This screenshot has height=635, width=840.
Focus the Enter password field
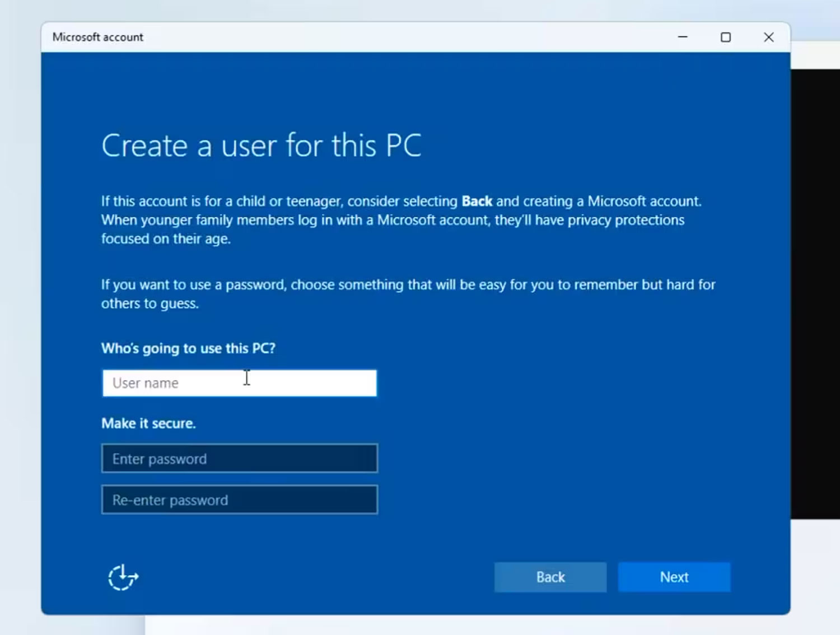(240, 459)
